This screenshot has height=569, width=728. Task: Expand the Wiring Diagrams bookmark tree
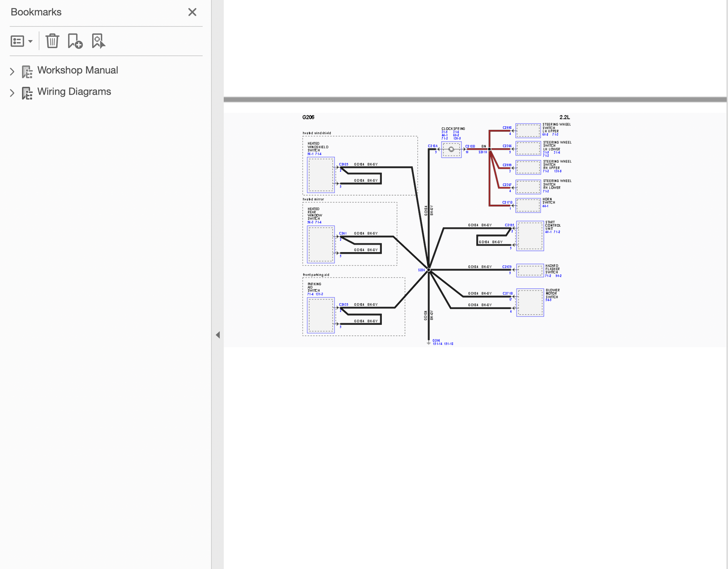point(12,93)
